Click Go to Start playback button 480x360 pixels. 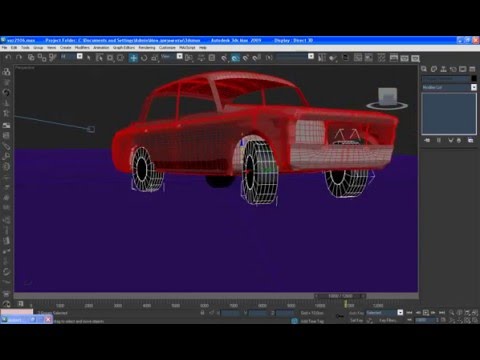pyautogui.click(x=409, y=313)
